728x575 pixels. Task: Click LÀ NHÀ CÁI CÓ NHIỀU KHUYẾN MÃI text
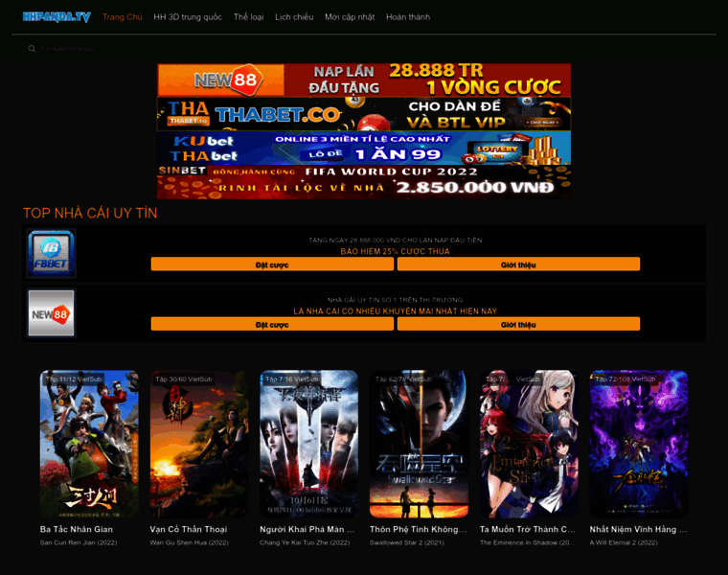point(395,311)
